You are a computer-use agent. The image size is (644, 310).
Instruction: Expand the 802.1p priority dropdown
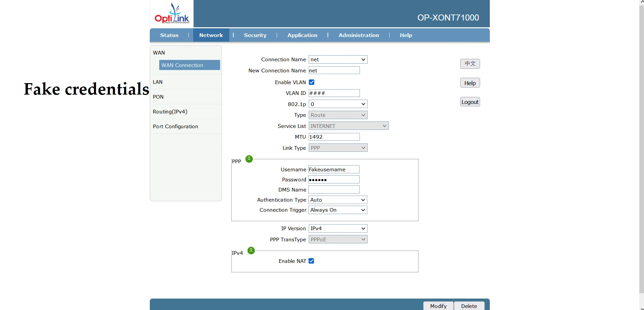[x=338, y=104]
